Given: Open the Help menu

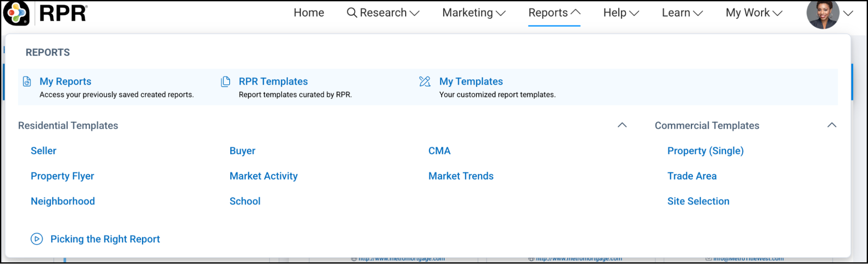Looking at the screenshot, I should (x=621, y=13).
